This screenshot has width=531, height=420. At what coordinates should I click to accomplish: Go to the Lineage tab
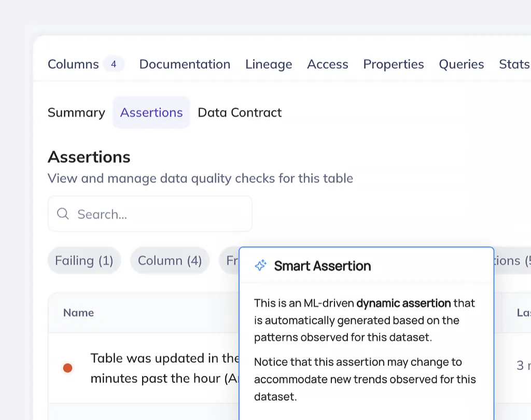[269, 64]
